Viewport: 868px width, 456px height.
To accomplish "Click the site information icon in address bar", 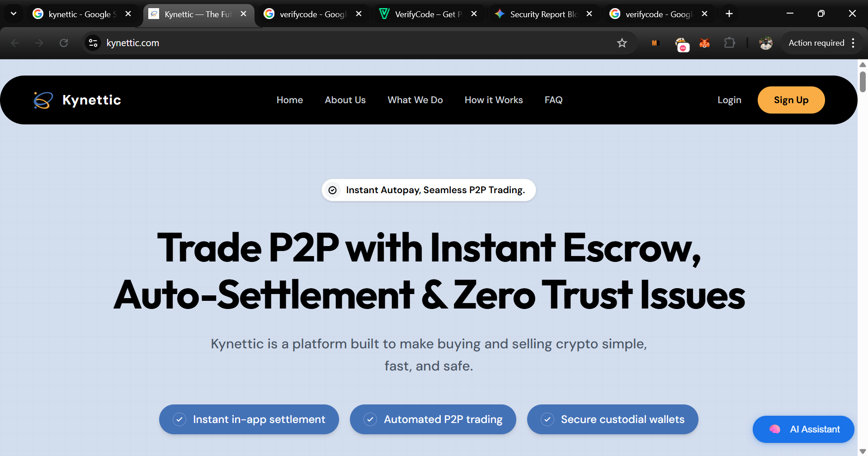I will pos(93,43).
